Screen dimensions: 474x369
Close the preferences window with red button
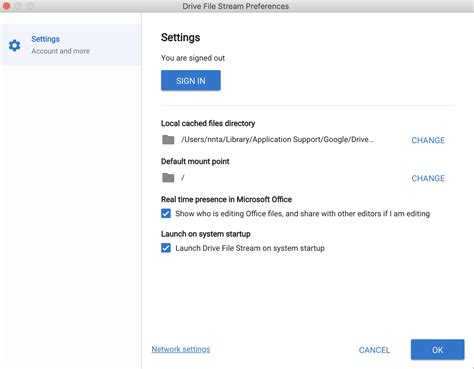point(6,6)
